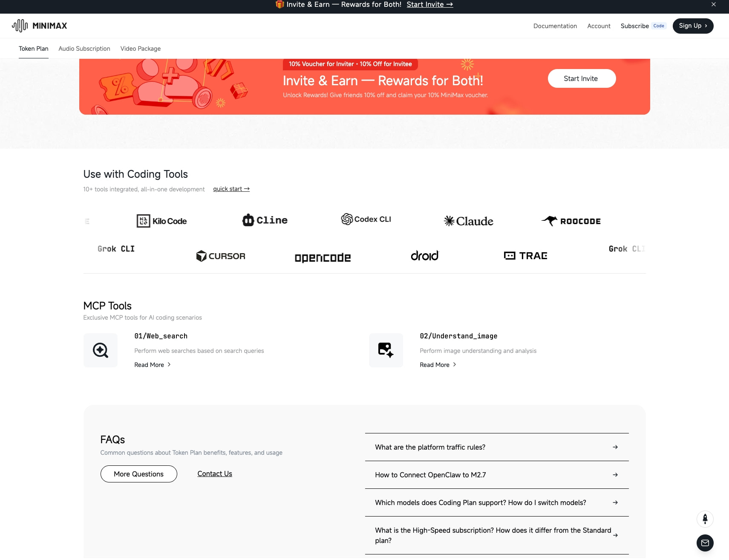
Task: Select the left Grok CLI logo
Action: pos(116,248)
